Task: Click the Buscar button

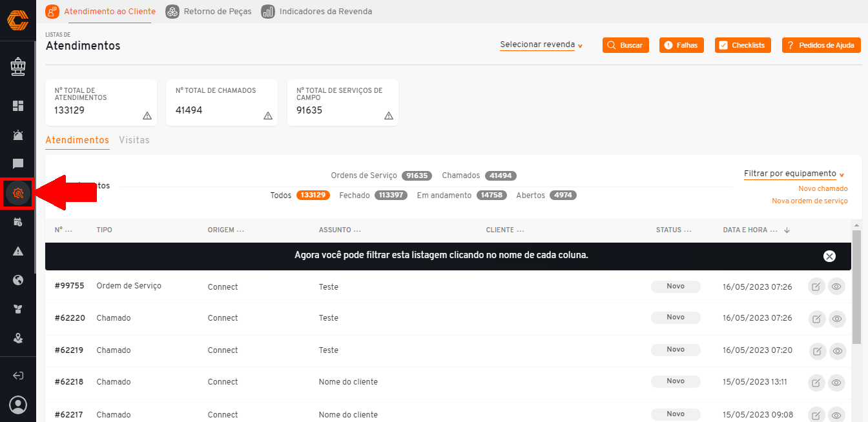Action: coord(626,45)
